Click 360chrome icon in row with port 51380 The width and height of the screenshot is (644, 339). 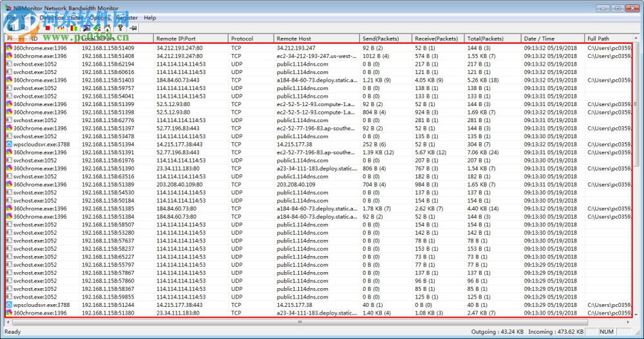(9, 313)
